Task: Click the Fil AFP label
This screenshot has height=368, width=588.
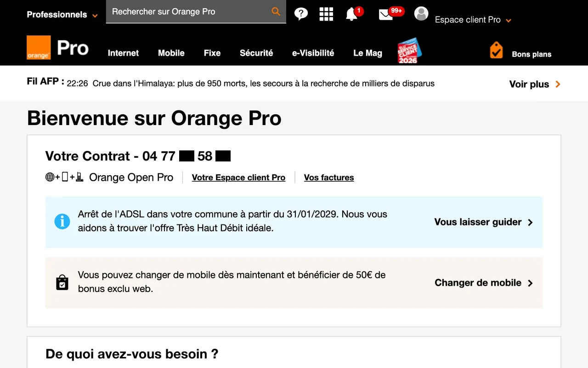Action: click(45, 81)
